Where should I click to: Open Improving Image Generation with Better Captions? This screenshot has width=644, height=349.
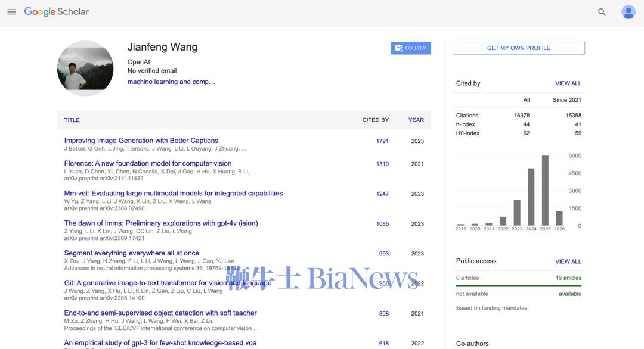pos(141,141)
